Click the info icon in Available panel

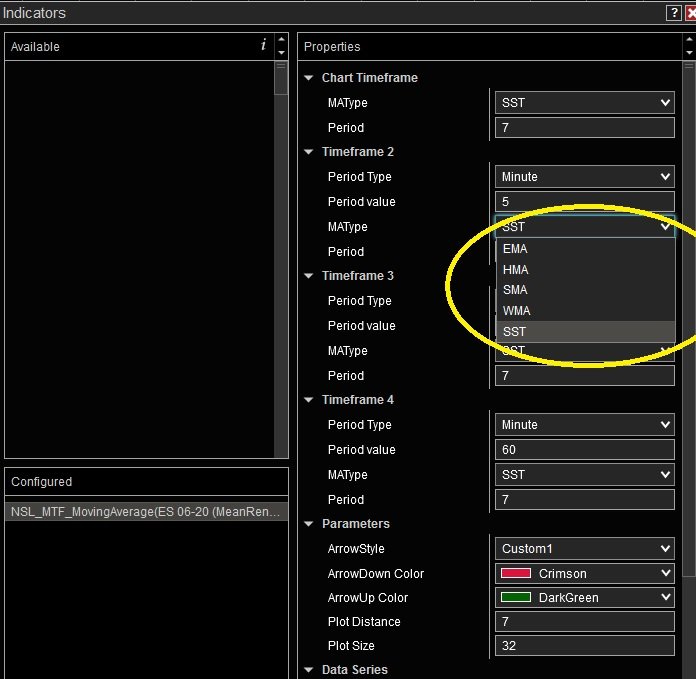(263, 45)
